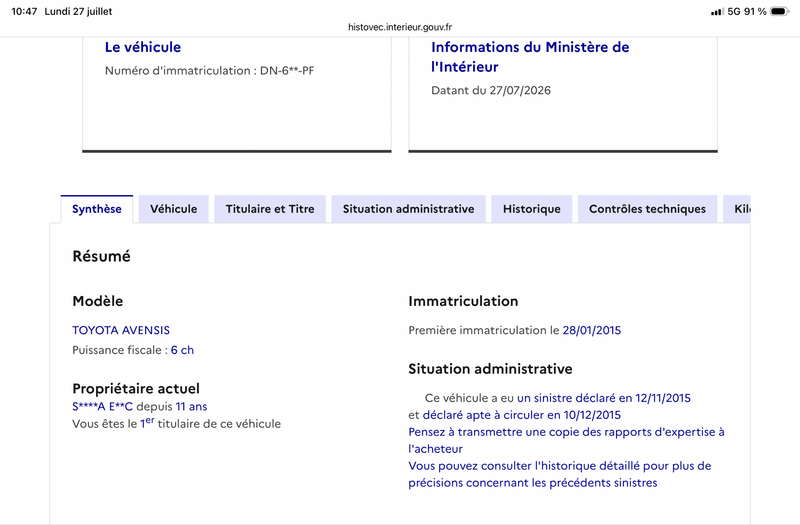Screen dimensions: 800x525
Task: Click 'déclaré apte à circuler en 10/12/2015'
Action: point(521,415)
